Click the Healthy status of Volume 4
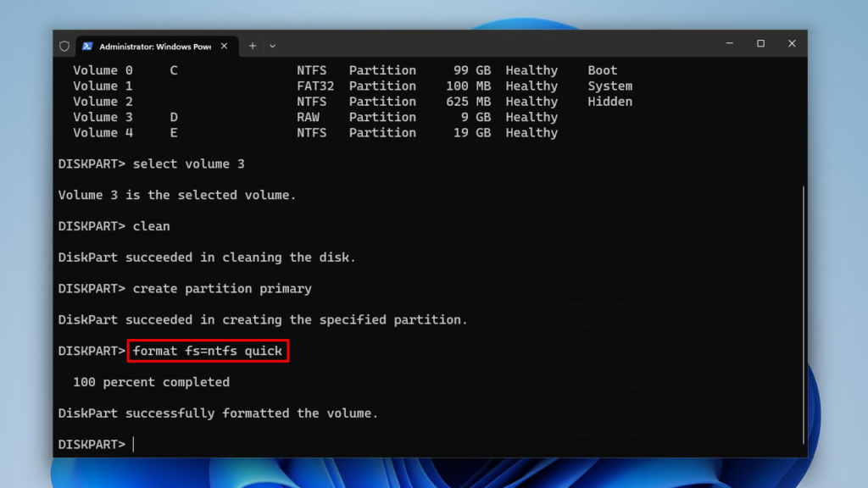Screen dimensions: 868x488 [531, 132]
